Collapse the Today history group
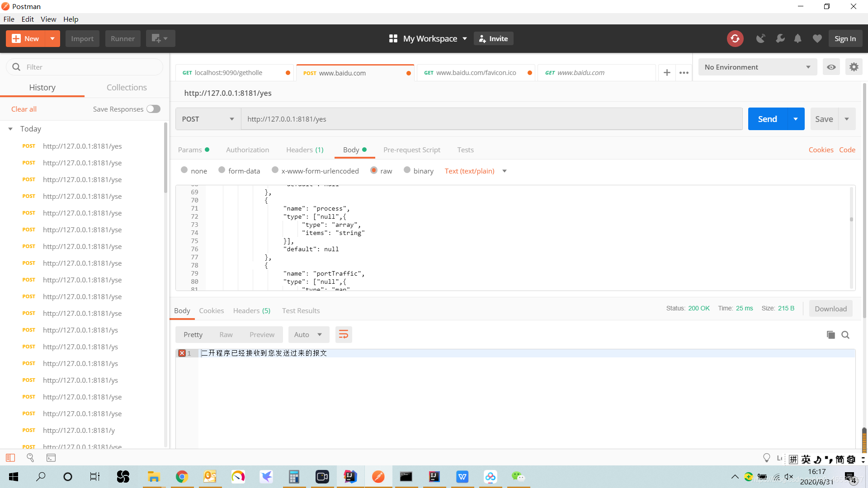This screenshot has height=488, width=868. tap(10, 129)
